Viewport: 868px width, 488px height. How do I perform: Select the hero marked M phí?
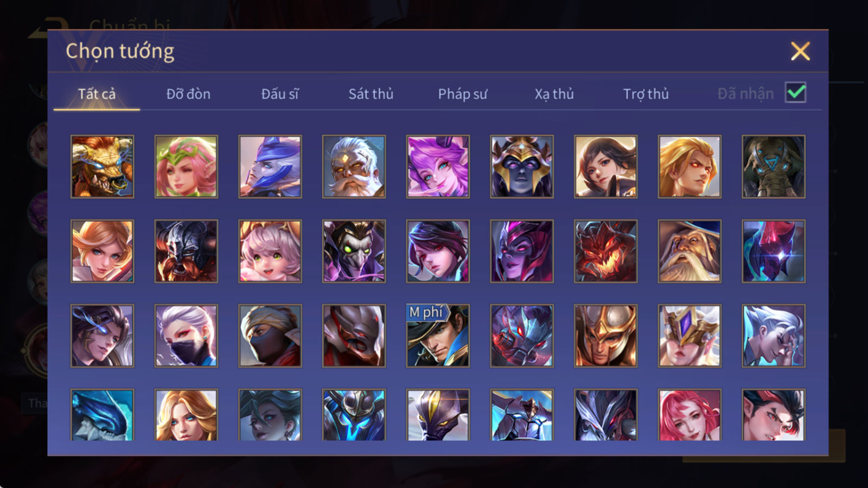pos(438,336)
